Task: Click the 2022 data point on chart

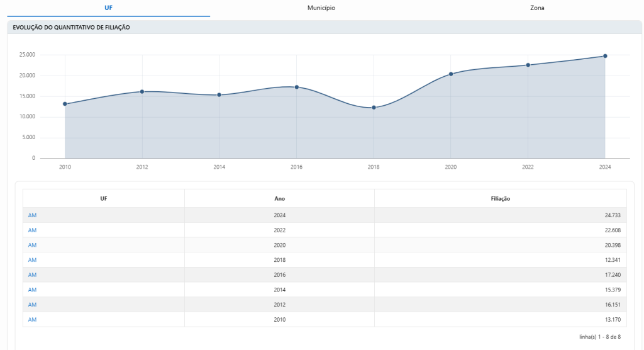Action: tap(528, 65)
